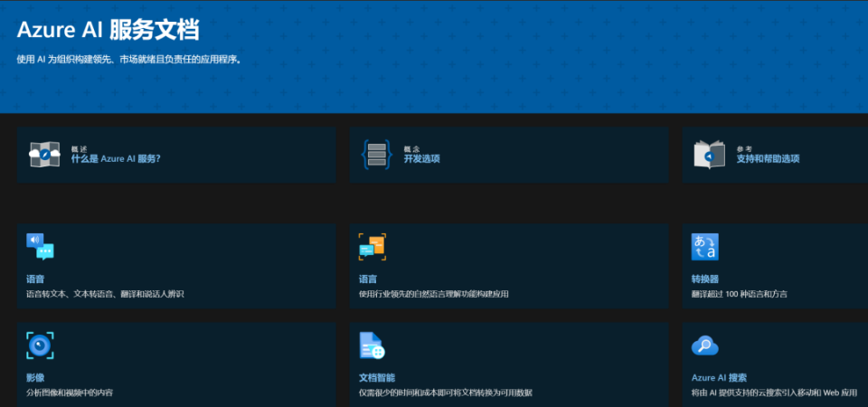Click 语音转文本、文本转语音 description text
The image size is (868, 407).
pos(105,294)
